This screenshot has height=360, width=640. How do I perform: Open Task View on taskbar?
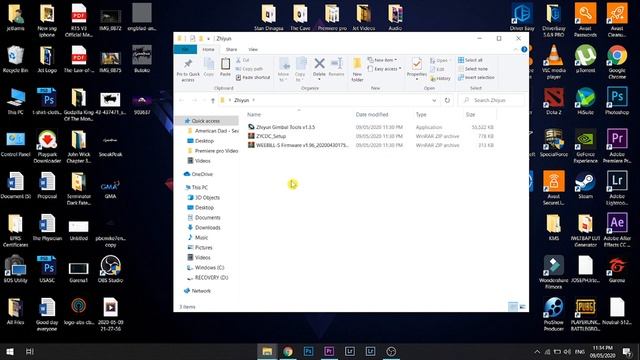pyautogui.click(x=29, y=351)
